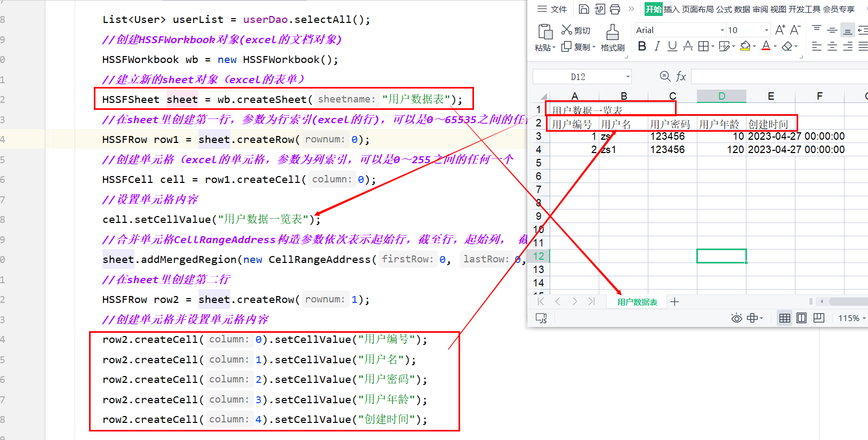The image size is (868, 440).
Task: Select the 用户数据表 sheet tab
Action: [x=637, y=302]
